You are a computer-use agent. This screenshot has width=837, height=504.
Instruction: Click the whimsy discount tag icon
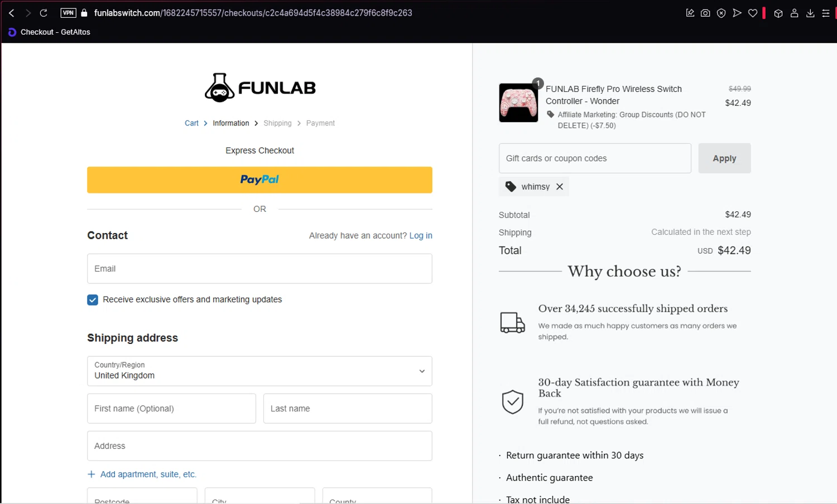pos(511,187)
